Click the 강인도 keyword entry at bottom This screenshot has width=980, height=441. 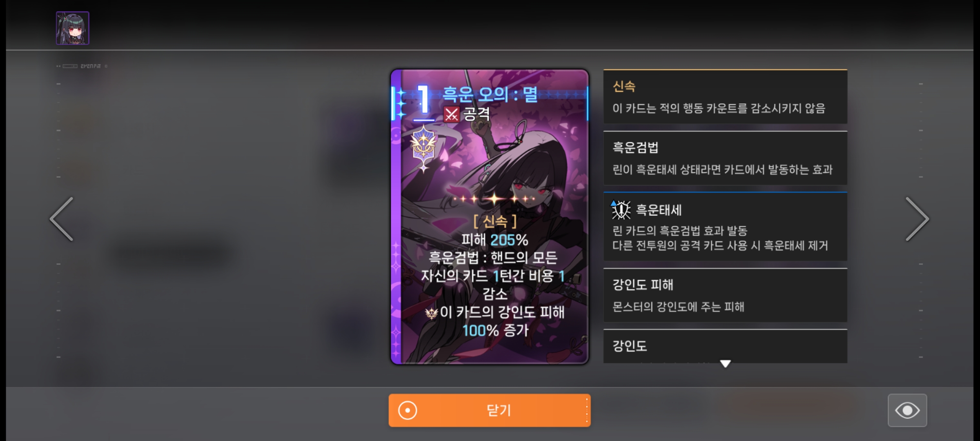click(725, 346)
